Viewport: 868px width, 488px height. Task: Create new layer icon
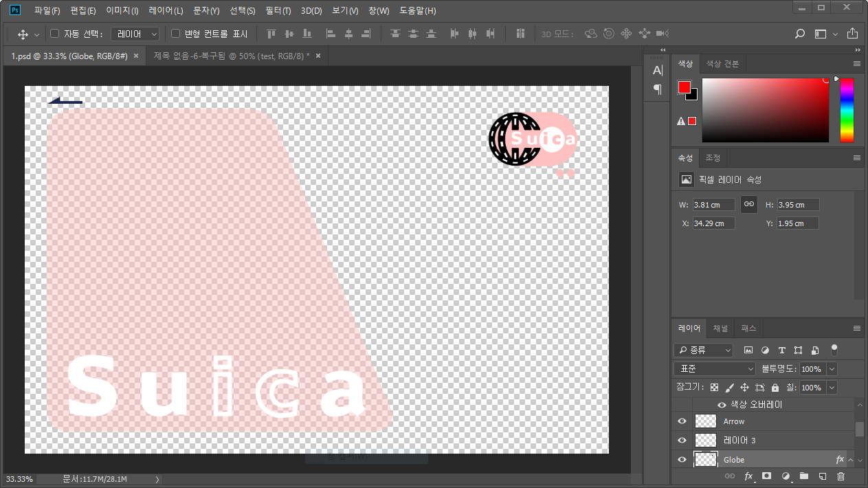822,476
